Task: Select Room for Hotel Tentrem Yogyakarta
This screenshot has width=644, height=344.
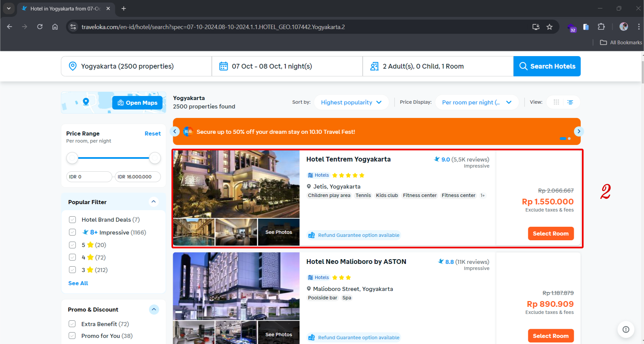Action: [x=551, y=234]
